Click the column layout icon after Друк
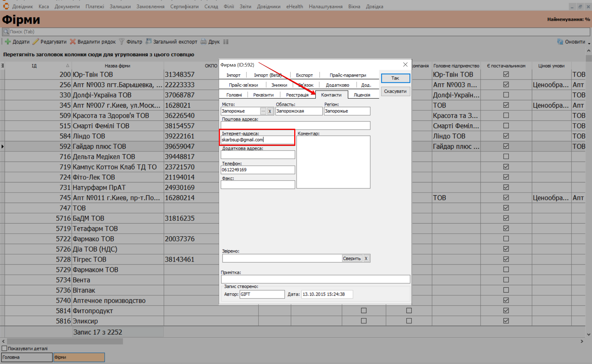The width and height of the screenshot is (592, 364). click(226, 42)
